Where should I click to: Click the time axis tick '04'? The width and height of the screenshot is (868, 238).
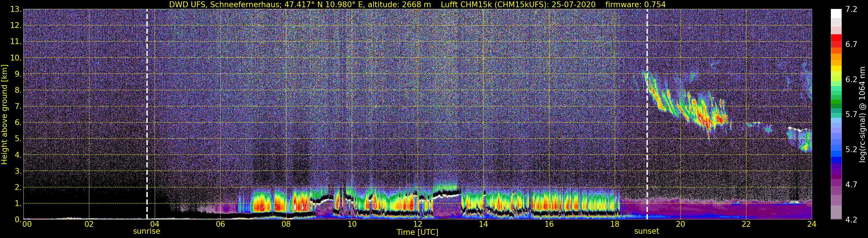point(155,224)
